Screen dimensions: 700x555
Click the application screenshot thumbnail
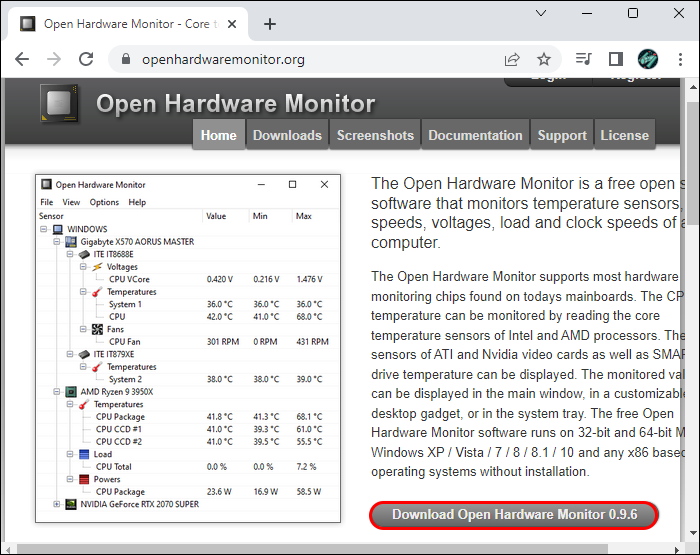click(188, 348)
